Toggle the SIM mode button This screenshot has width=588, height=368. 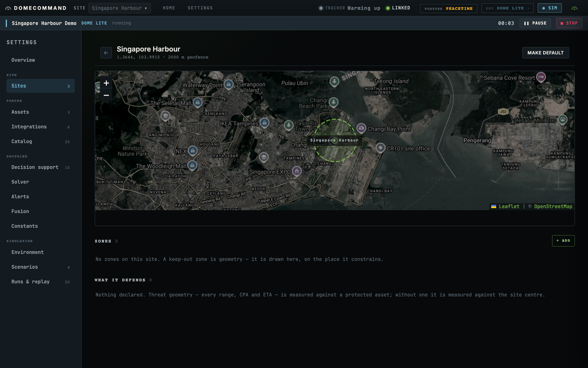550,8
